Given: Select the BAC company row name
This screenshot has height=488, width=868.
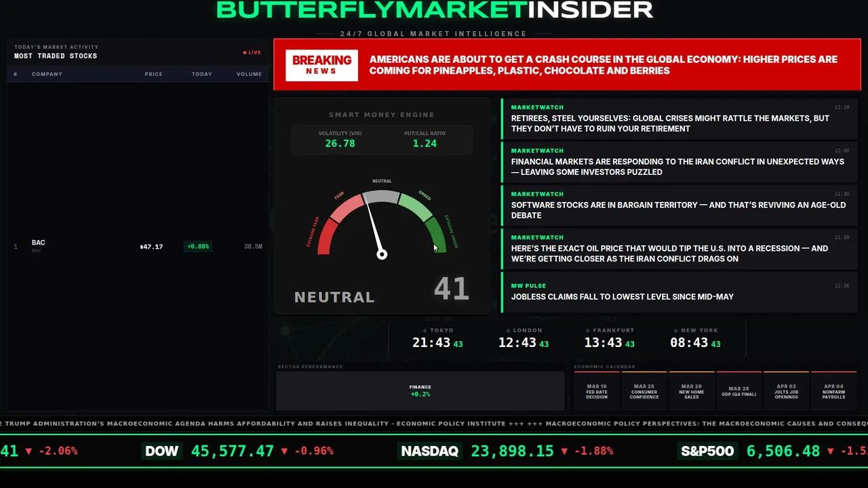Looking at the screenshot, I should pyautogui.click(x=38, y=243).
